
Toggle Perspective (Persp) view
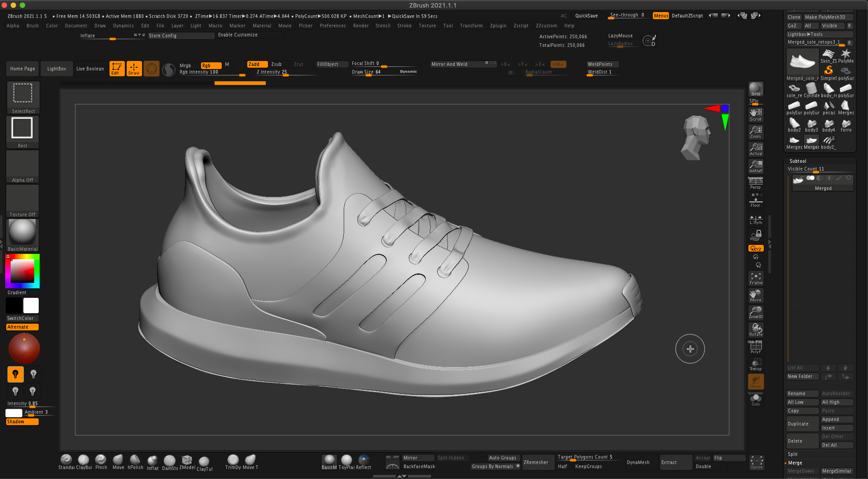pos(755,183)
